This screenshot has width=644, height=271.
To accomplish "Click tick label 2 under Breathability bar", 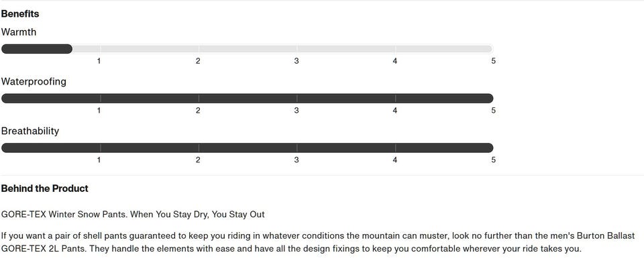I will (x=198, y=160).
